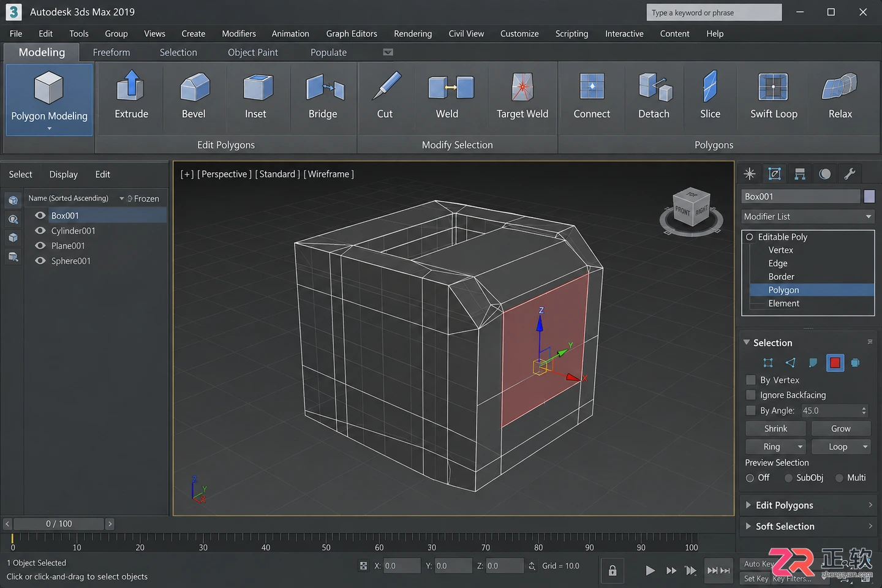Hide Cylinder001 using its eye icon
882x588 pixels.
coord(40,231)
